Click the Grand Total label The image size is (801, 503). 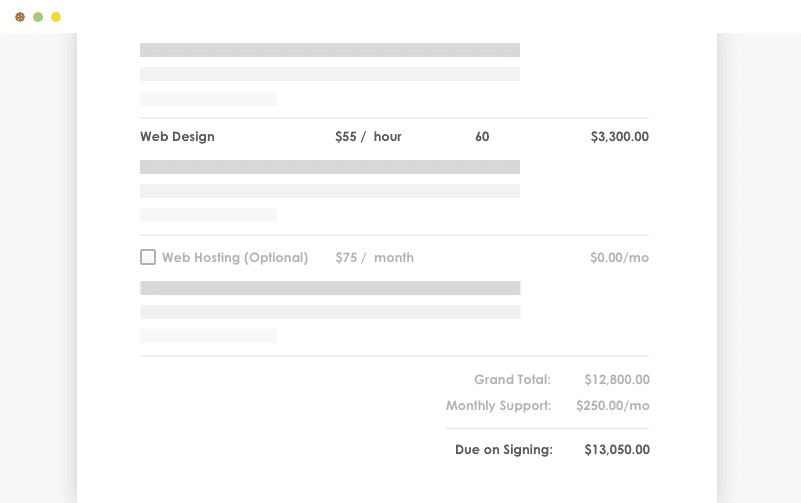(x=512, y=379)
